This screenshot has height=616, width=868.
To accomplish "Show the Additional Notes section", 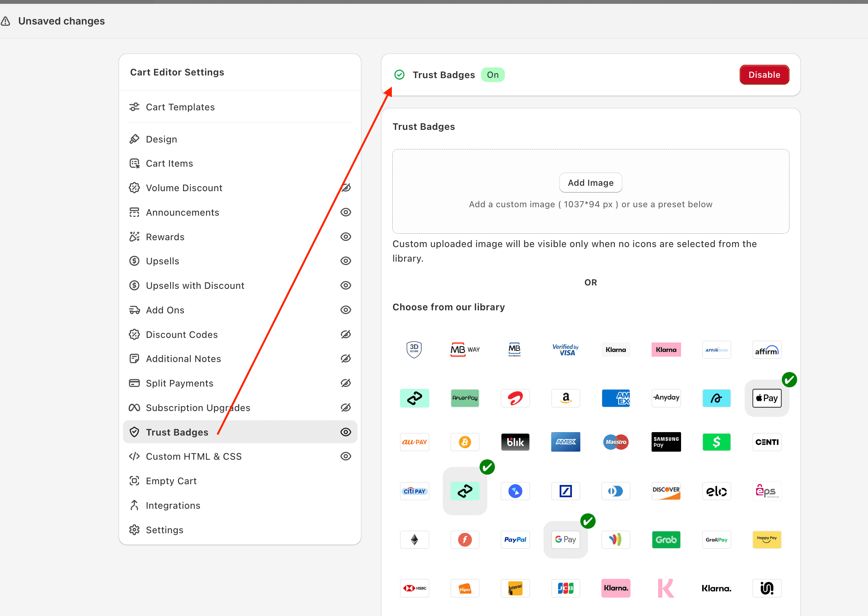I will pyautogui.click(x=346, y=359).
